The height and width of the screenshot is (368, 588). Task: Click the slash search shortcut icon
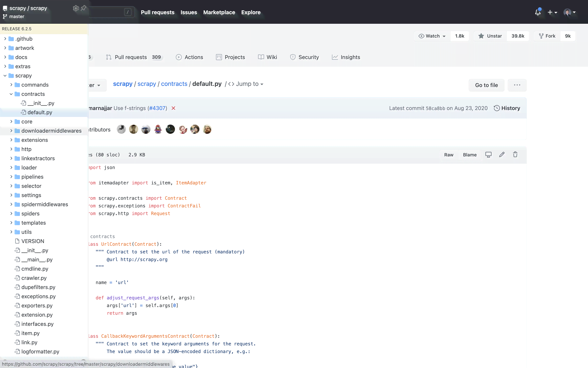[x=127, y=12]
